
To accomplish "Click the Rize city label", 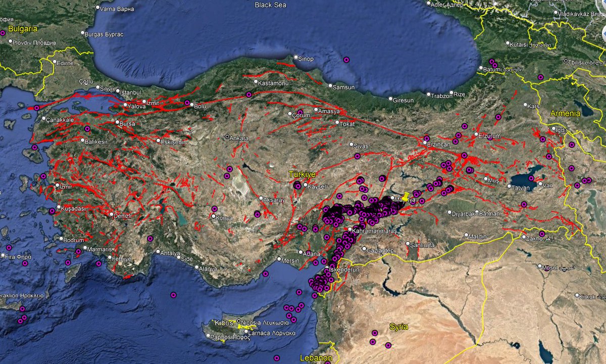I will click(x=459, y=94).
